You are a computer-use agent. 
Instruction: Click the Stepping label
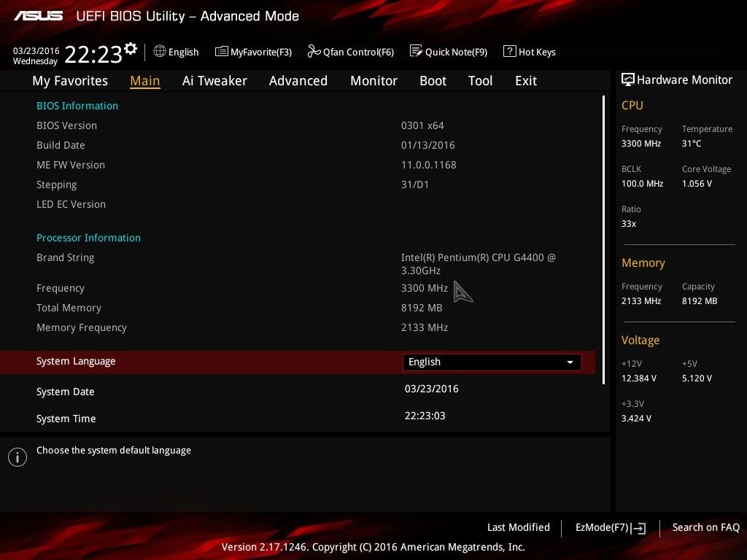tap(56, 184)
